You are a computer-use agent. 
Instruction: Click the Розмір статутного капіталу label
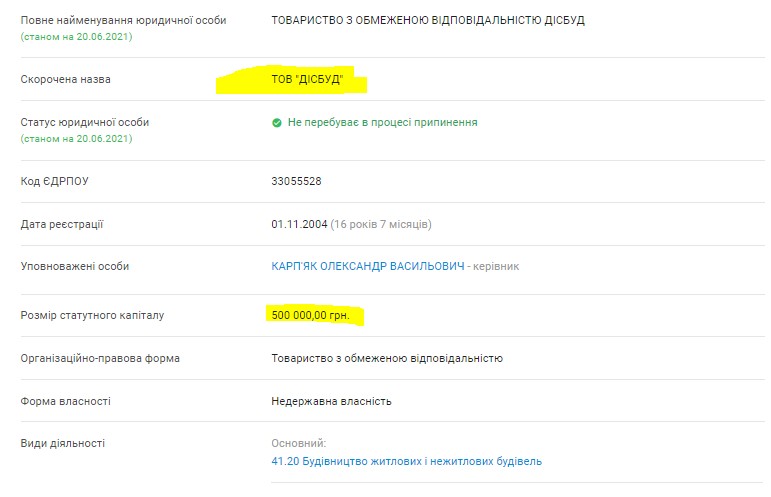tap(92, 315)
